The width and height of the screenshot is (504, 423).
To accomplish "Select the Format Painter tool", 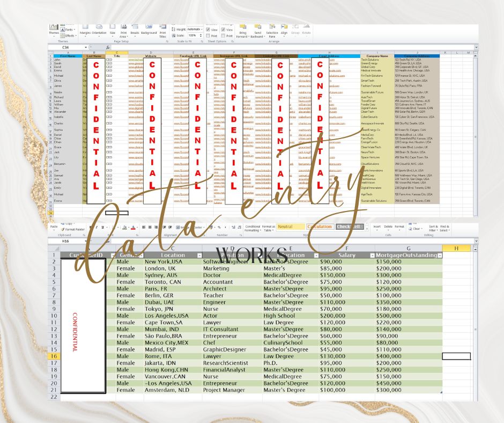I will (x=75, y=229).
